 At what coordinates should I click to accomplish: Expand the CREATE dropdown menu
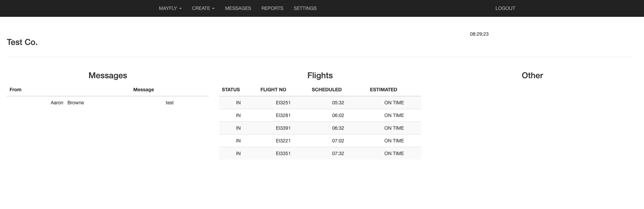[x=203, y=8]
